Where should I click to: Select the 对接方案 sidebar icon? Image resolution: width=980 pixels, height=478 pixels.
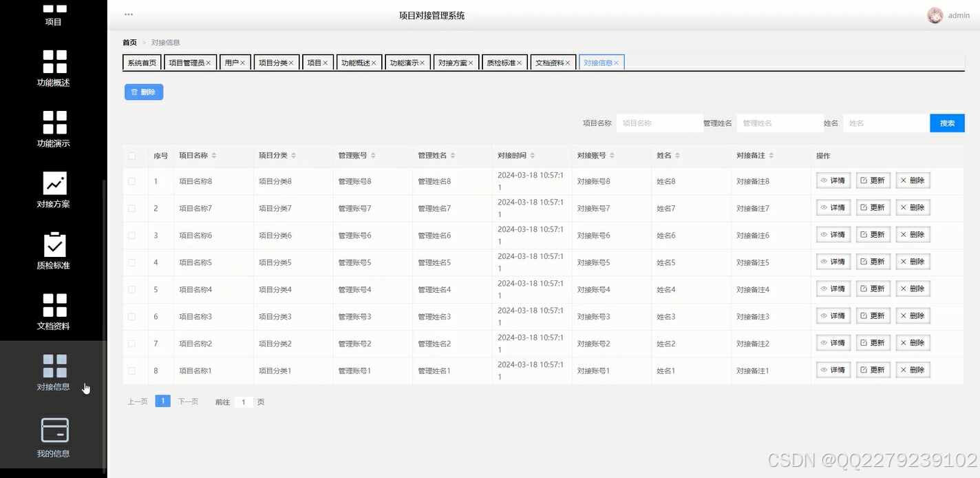click(x=53, y=191)
